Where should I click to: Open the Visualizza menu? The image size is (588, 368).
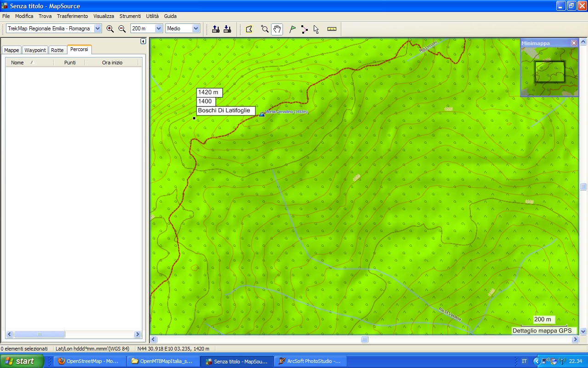[x=103, y=16]
